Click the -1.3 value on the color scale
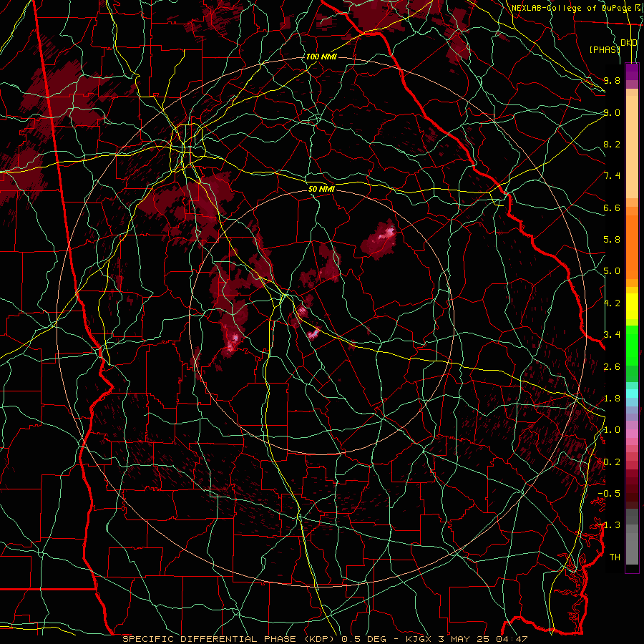 pyautogui.click(x=609, y=525)
